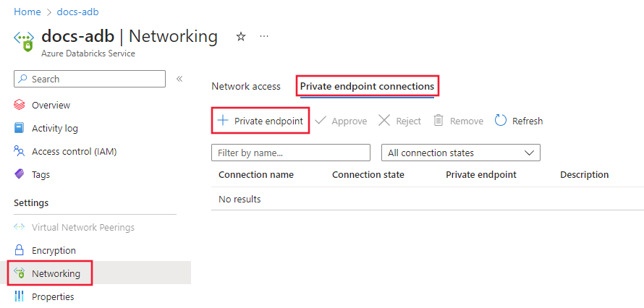
Task: Click the sidebar Search box
Action: point(90,79)
